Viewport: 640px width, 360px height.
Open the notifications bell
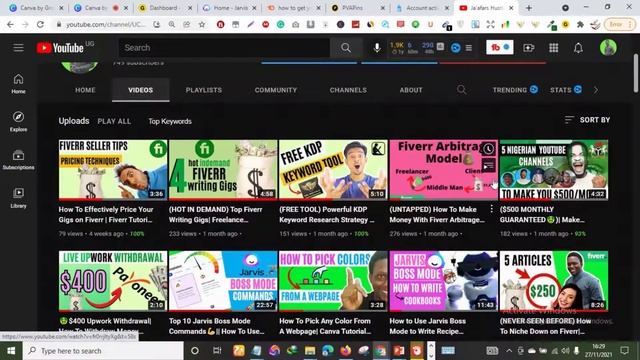[578, 48]
